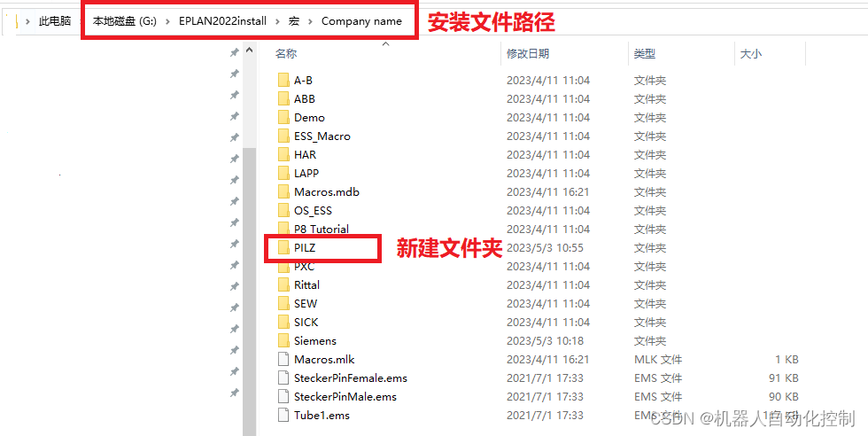Expand chevron before 此电脑 breadcrumb
This screenshot has width=868, height=436.
(x=27, y=21)
